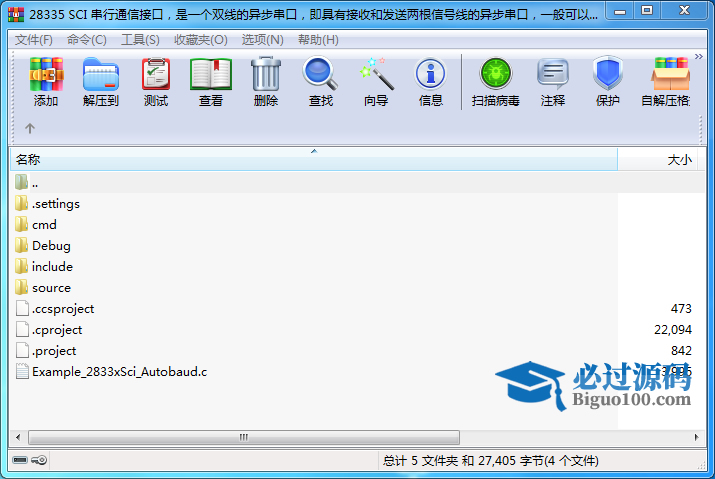
Task: Select the include folder icon
Action: [21, 266]
